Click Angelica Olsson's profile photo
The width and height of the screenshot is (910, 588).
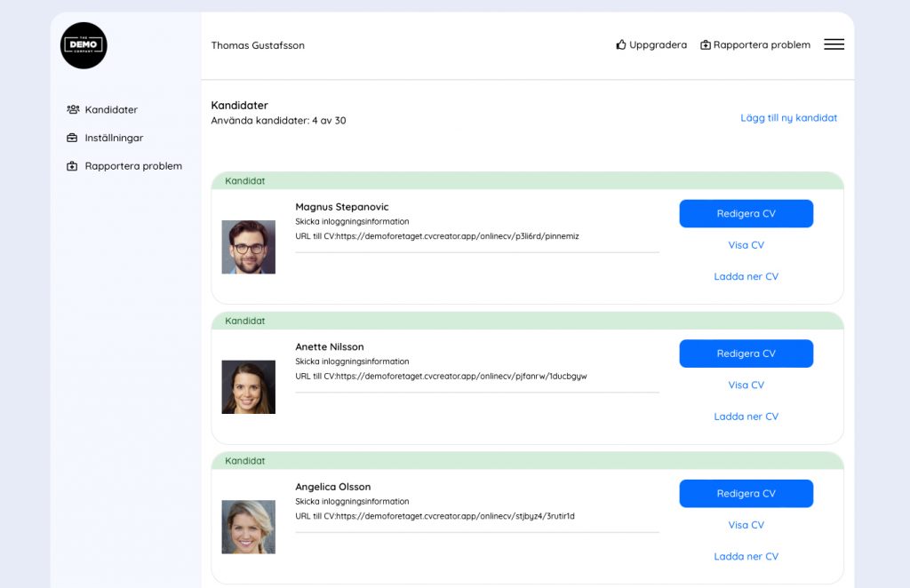[249, 527]
